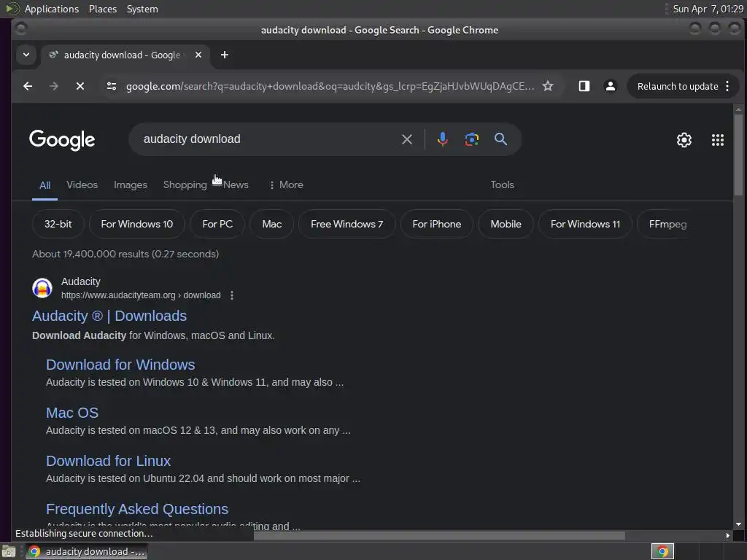Screen dimensions: 747x560
Task: Click the vertical page scrollbar
Action: (738, 155)
